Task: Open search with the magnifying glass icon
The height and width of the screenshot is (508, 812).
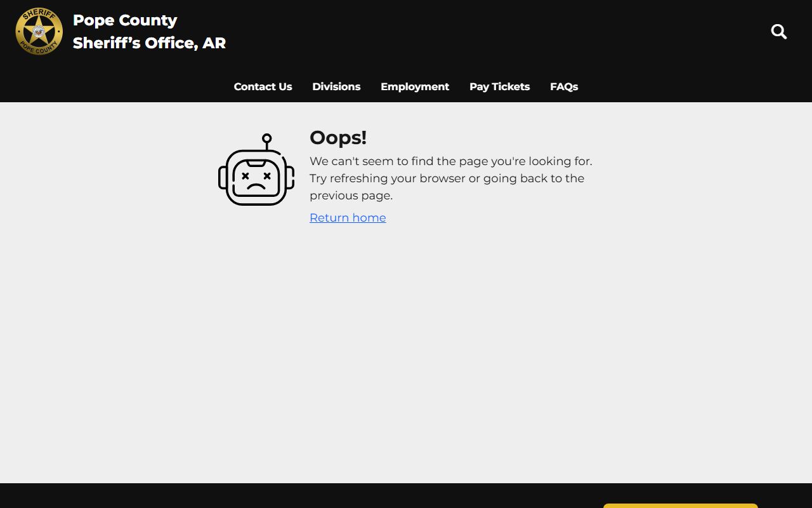Action: tap(778, 32)
